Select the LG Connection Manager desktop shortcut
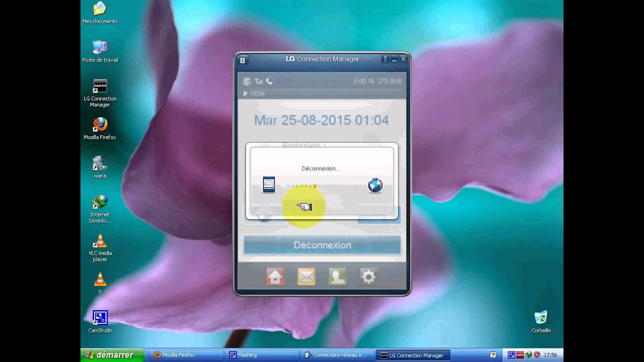This screenshot has width=644, height=362. tap(100, 93)
